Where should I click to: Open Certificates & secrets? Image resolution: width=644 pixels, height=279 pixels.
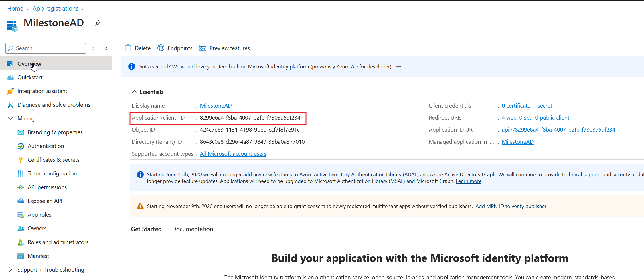pyautogui.click(x=54, y=160)
